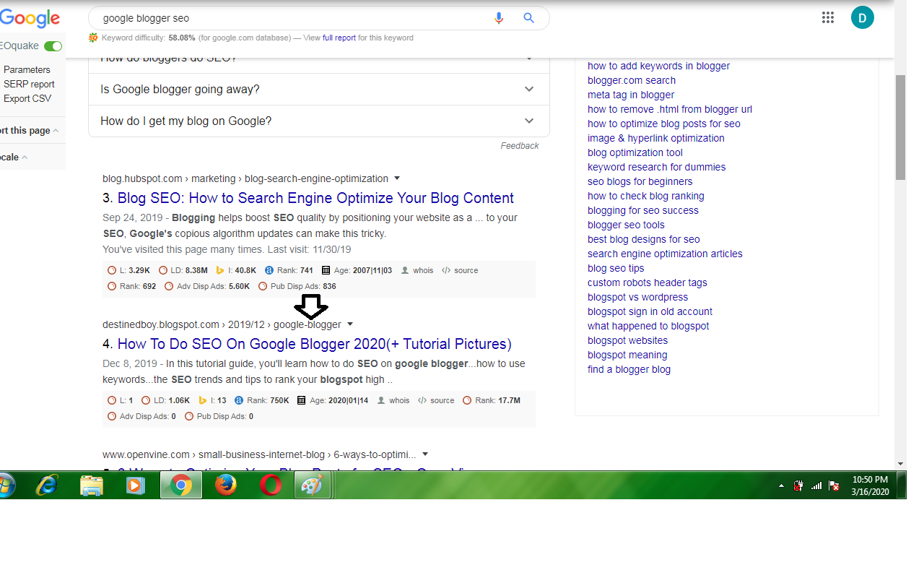View source for the destinedboy result
924x578 pixels.
click(436, 400)
